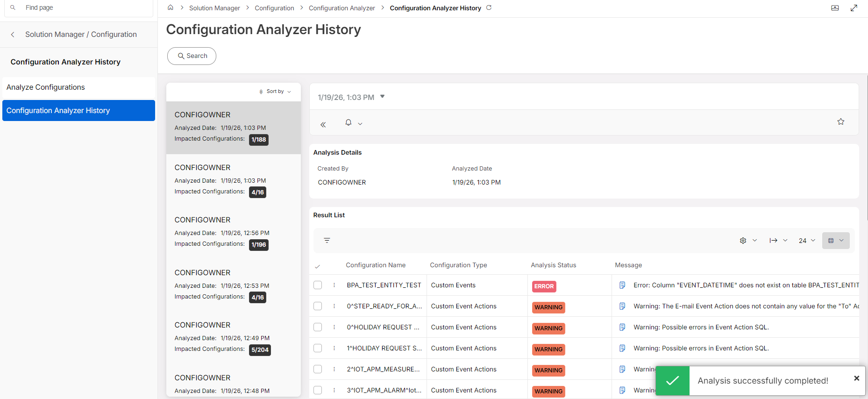Expand chevron next to export arrow
868x399 pixels.
[x=785, y=241]
